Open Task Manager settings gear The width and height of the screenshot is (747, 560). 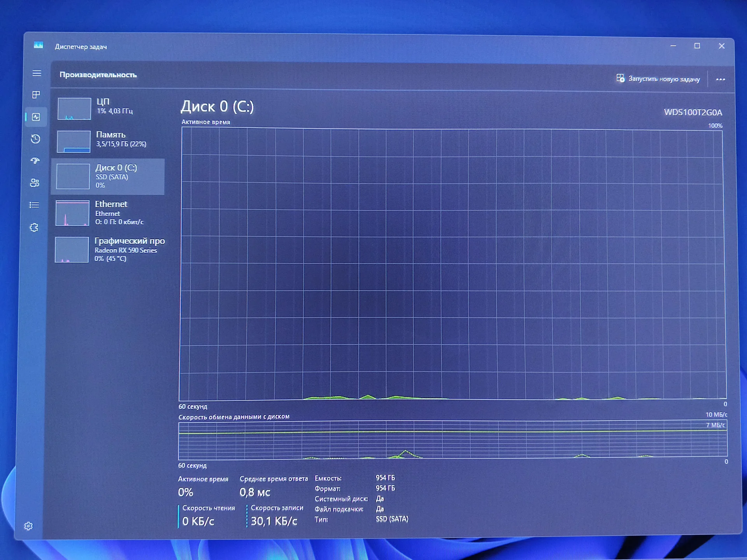28,526
